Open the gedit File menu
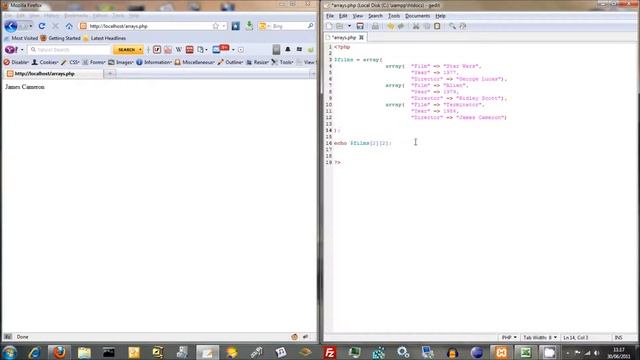 (330, 16)
